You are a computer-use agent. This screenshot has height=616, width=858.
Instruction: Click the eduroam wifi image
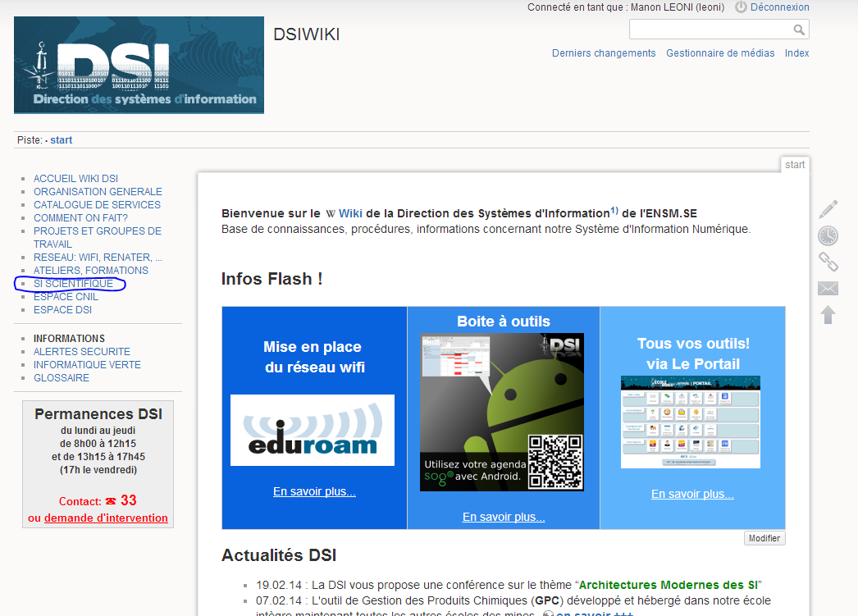[x=312, y=430]
